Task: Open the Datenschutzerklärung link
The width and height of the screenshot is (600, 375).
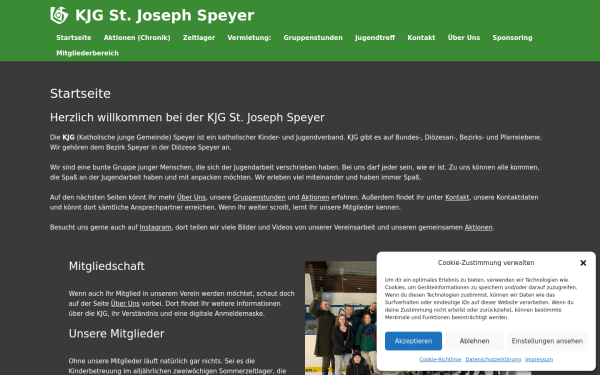Action: point(493,359)
